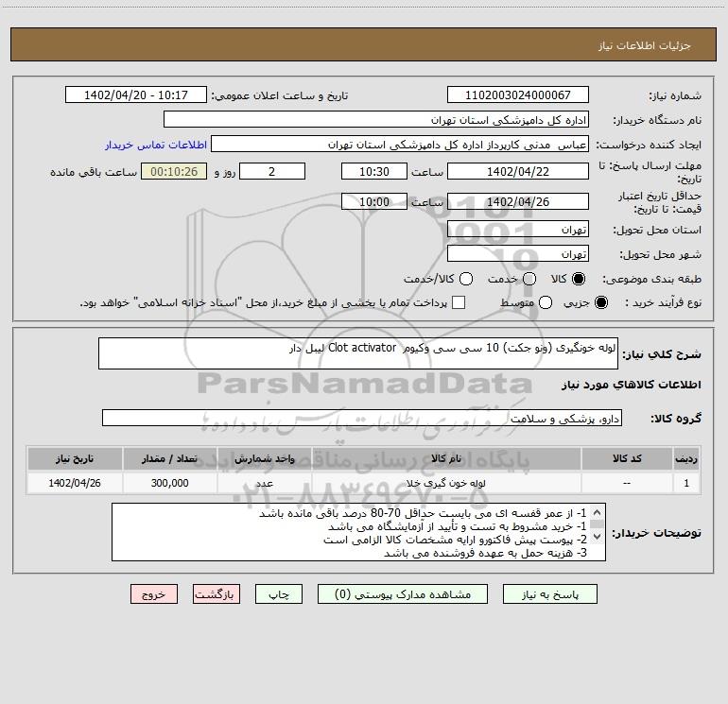728x704 pixels.
Task: Click مشاهده مدارک پیوستی (0) button
Action: (403, 594)
